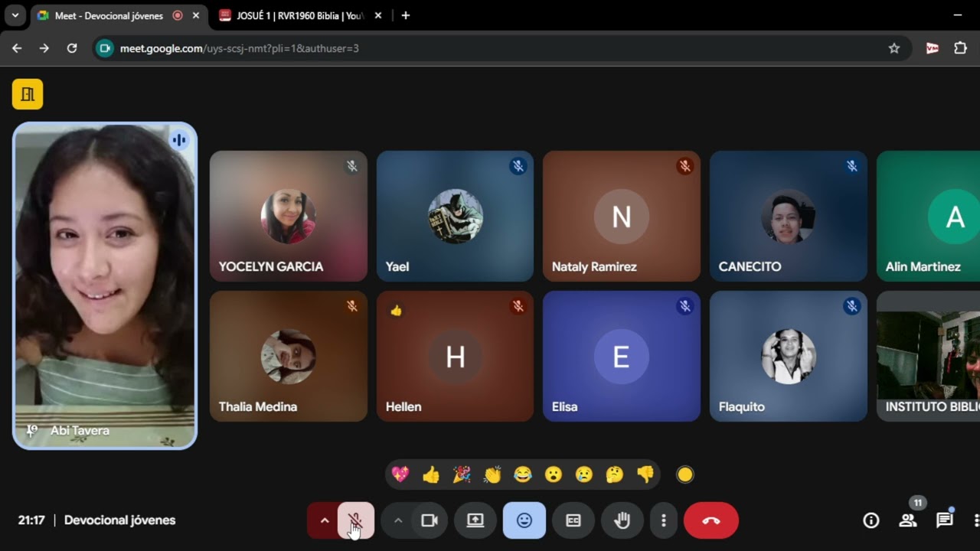The width and height of the screenshot is (980, 551).
Task: Send the laughing face reaction
Action: coord(523,474)
